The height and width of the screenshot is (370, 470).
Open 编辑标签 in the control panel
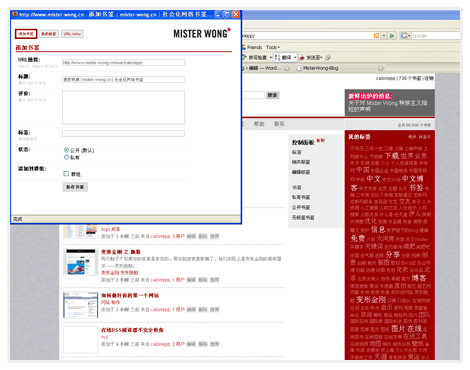tap(301, 172)
